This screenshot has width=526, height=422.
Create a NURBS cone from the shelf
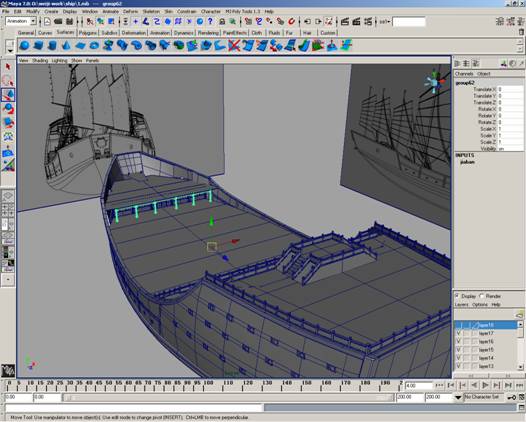tap(66, 45)
